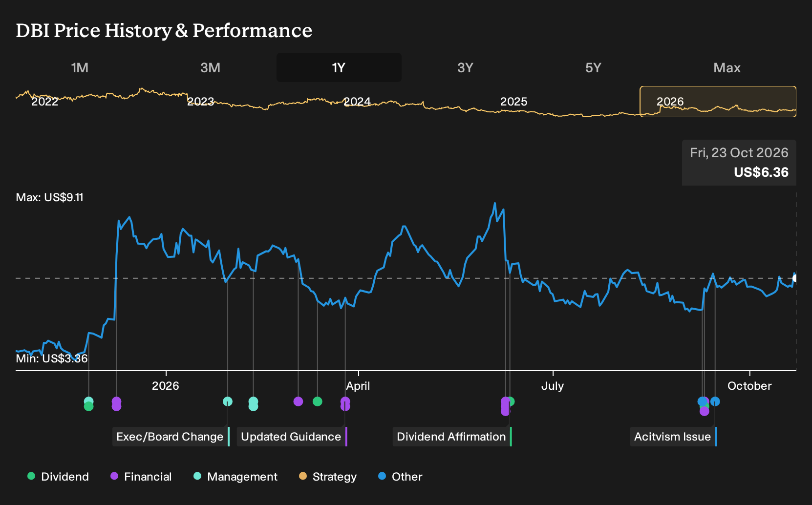Click the rightmost blue Other event dot

[x=715, y=401]
